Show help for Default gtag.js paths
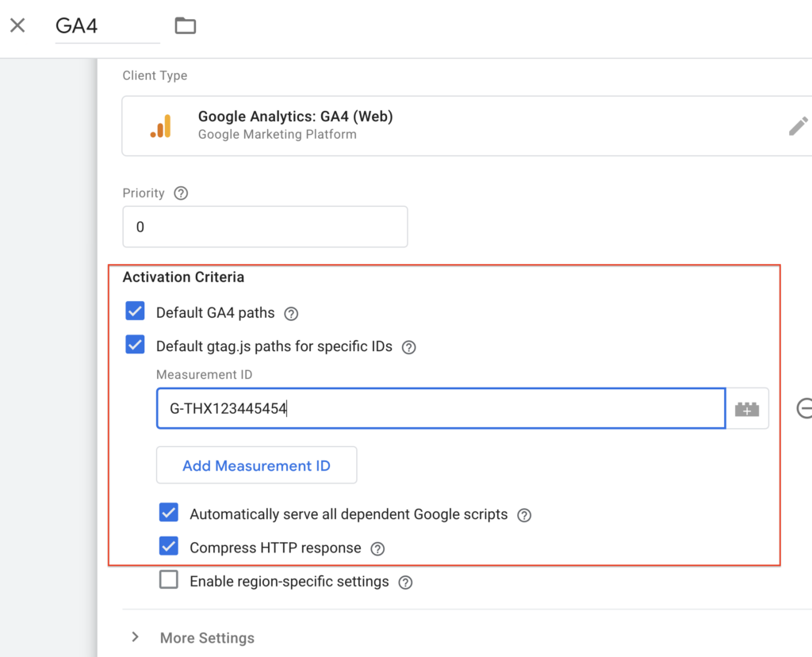812x657 pixels. 408,347
